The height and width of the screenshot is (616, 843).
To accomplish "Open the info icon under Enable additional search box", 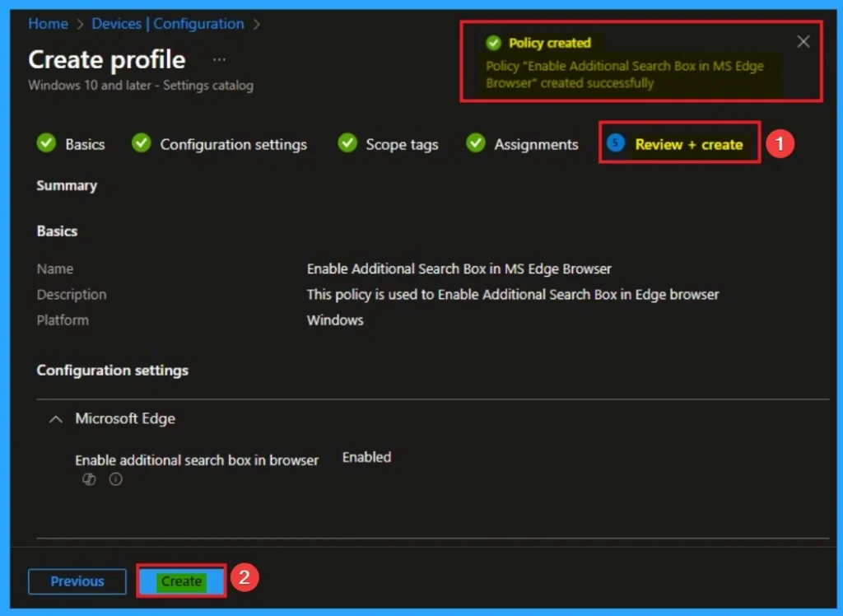I will [115, 478].
